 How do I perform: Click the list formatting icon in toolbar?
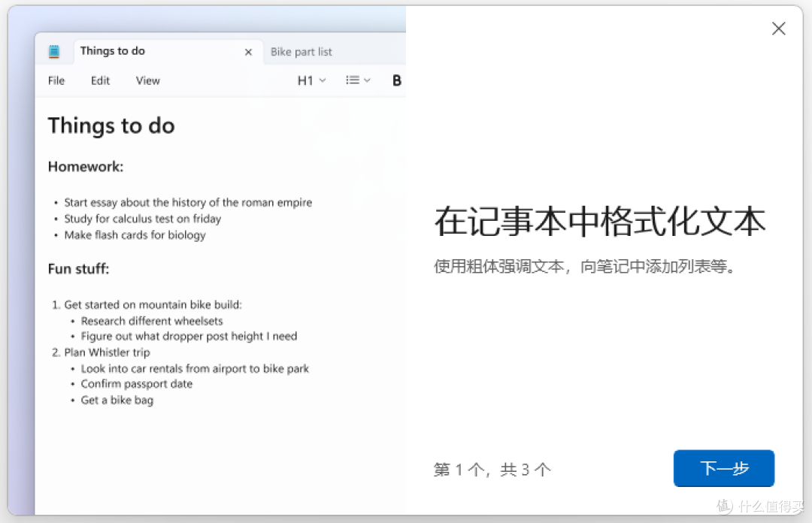pyautogui.click(x=353, y=80)
